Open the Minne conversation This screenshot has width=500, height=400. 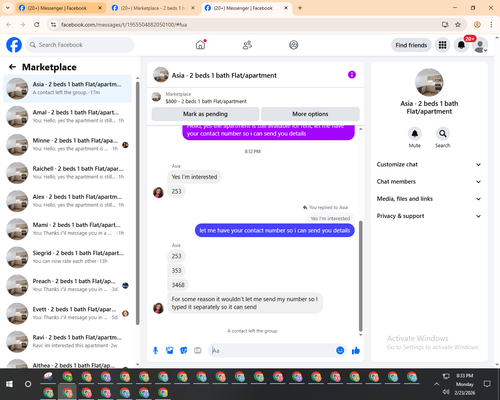point(67,145)
